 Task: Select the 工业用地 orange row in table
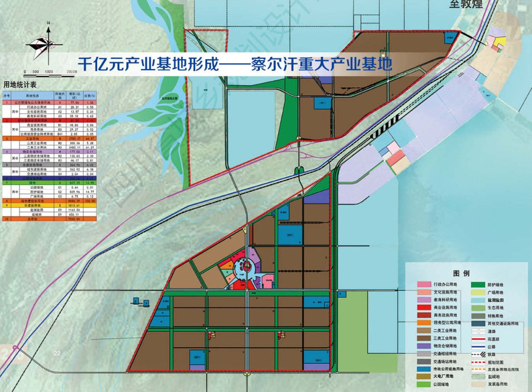click(x=49, y=139)
